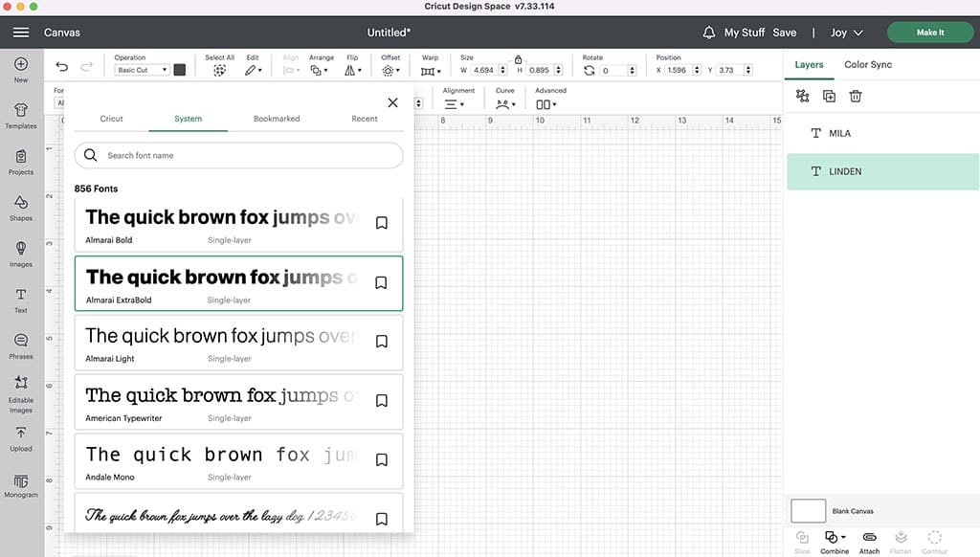980x557 pixels.
Task: Select the MILA text layer
Action: coord(882,133)
